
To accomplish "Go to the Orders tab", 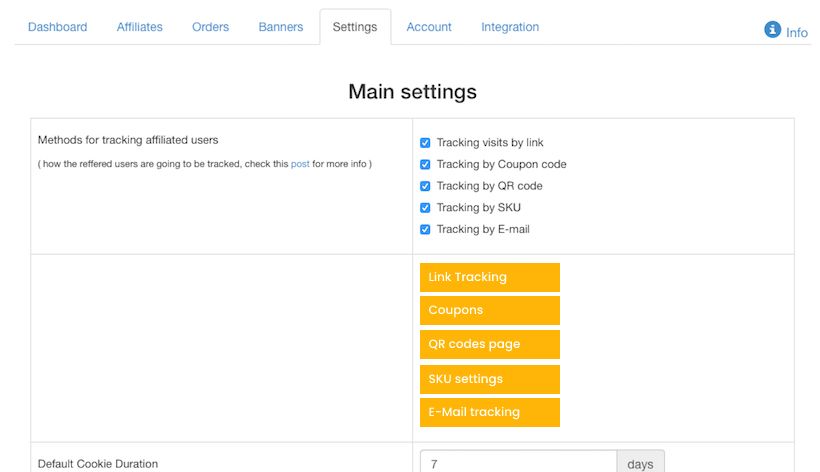I will pyautogui.click(x=210, y=27).
